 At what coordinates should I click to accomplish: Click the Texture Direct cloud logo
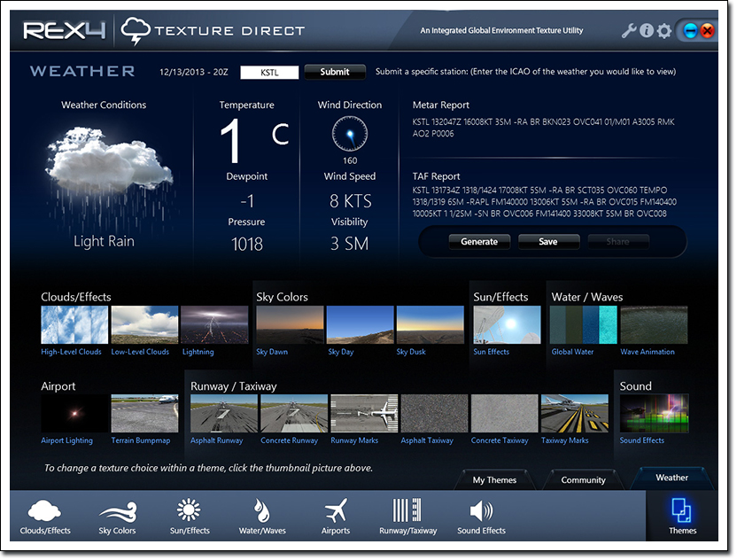136,30
